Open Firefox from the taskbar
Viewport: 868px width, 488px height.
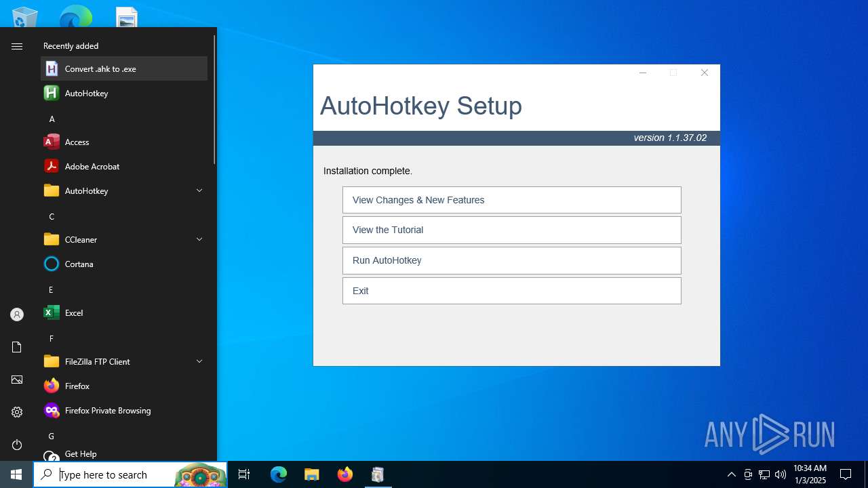point(344,474)
